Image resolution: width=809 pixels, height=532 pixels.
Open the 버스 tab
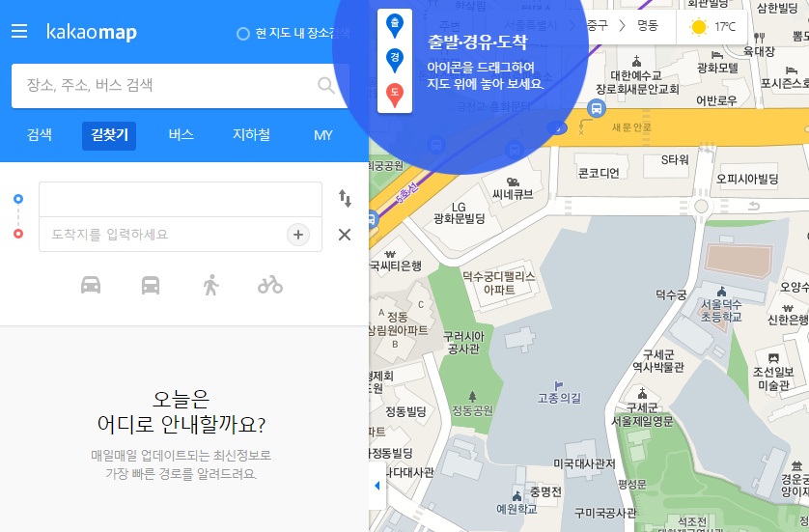point(181,135)
